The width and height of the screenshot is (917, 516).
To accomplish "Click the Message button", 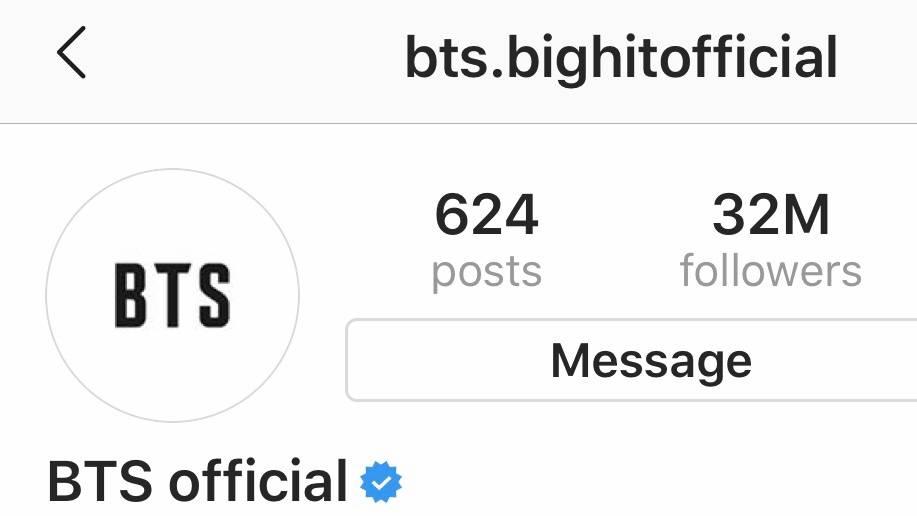I will coord(632,360).
